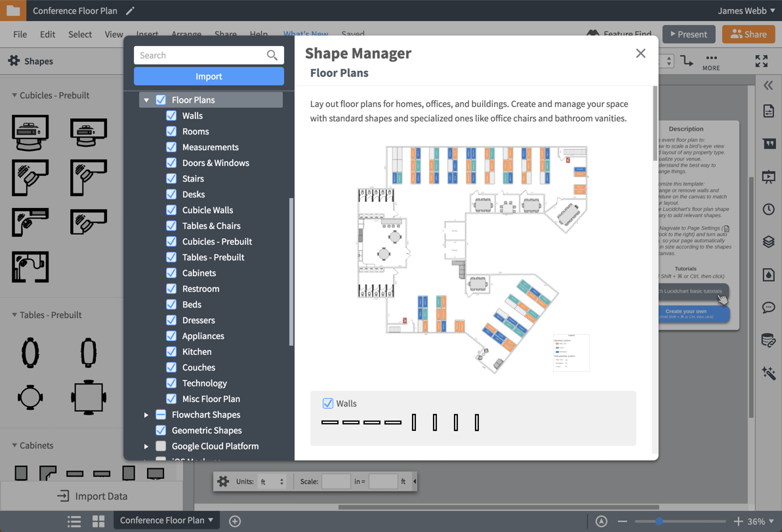The height and width of the screenshot is (532, 782).
Task: Collapse the right dock panel chevrons
Action: coord(768,85)
